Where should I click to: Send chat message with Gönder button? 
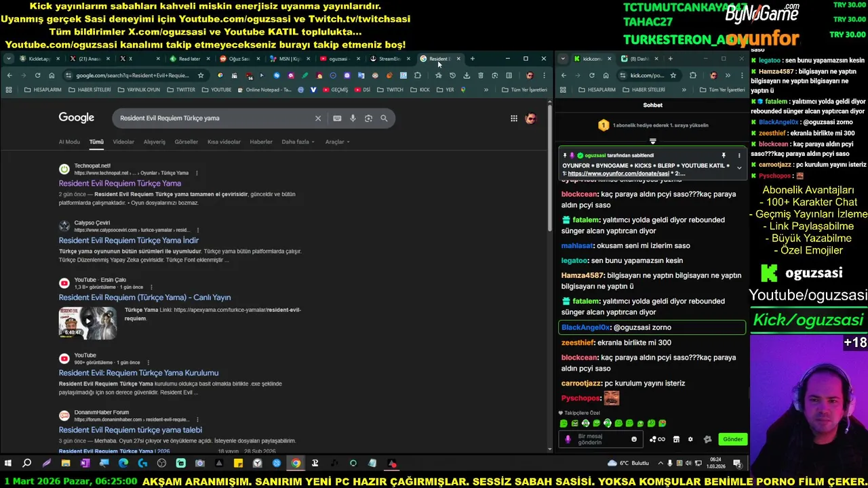pos(732,439)
